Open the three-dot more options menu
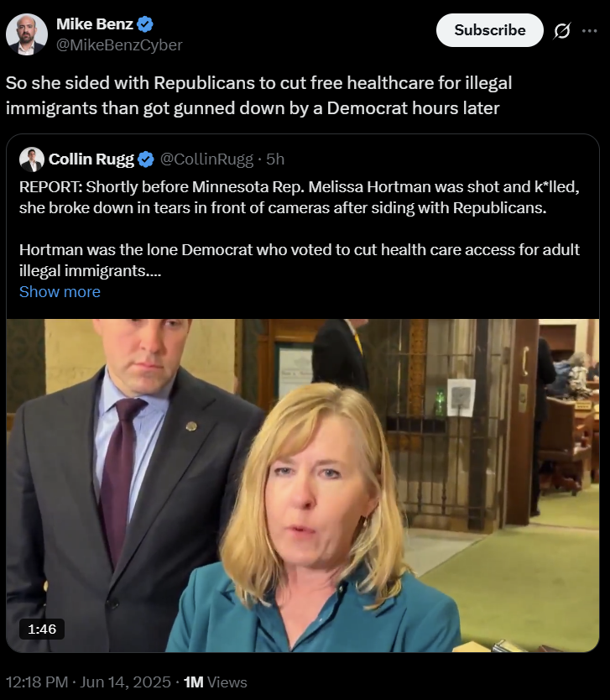 click(590, 30)
